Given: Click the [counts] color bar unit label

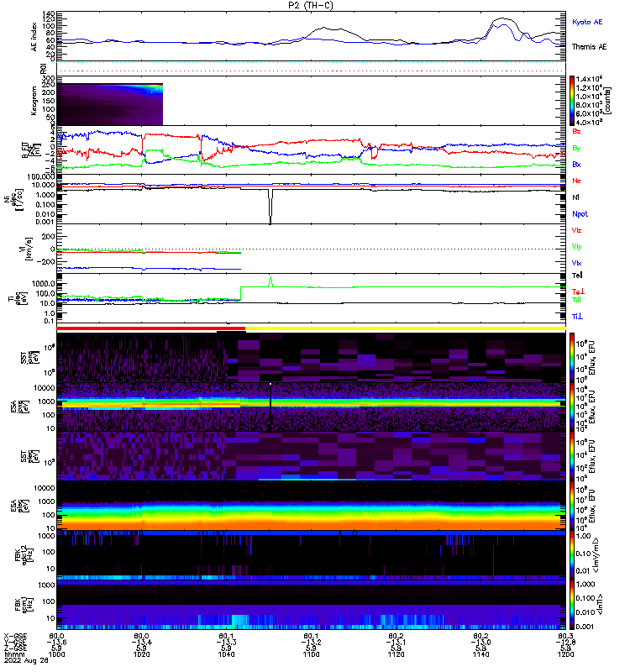Looking at the screenshot, I should click(x=608, y=101).
